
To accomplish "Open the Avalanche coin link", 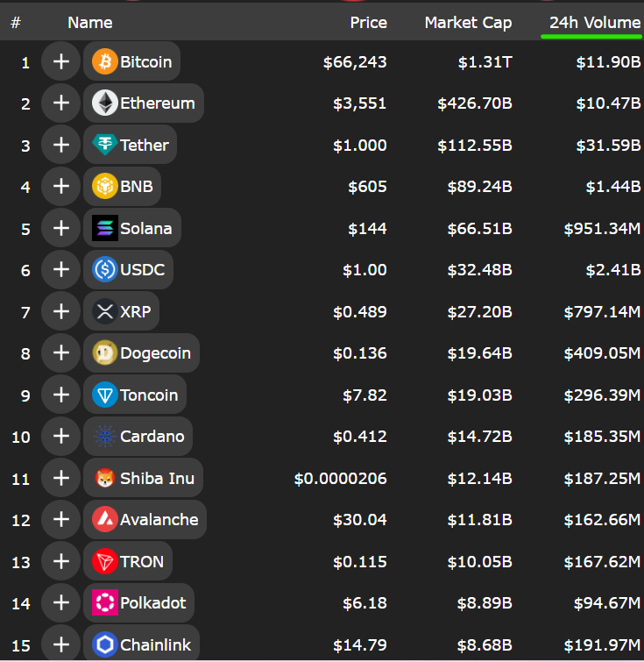I will pos(145,519).
